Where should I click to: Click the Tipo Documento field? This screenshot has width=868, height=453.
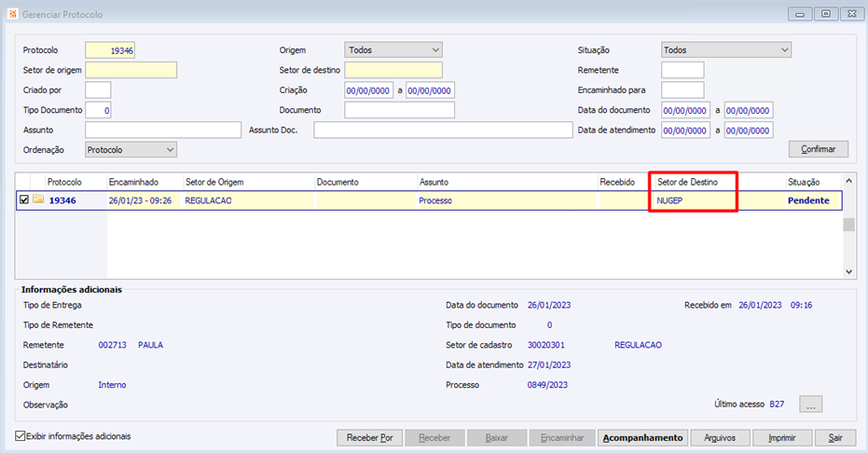click(x=98, y=110)
